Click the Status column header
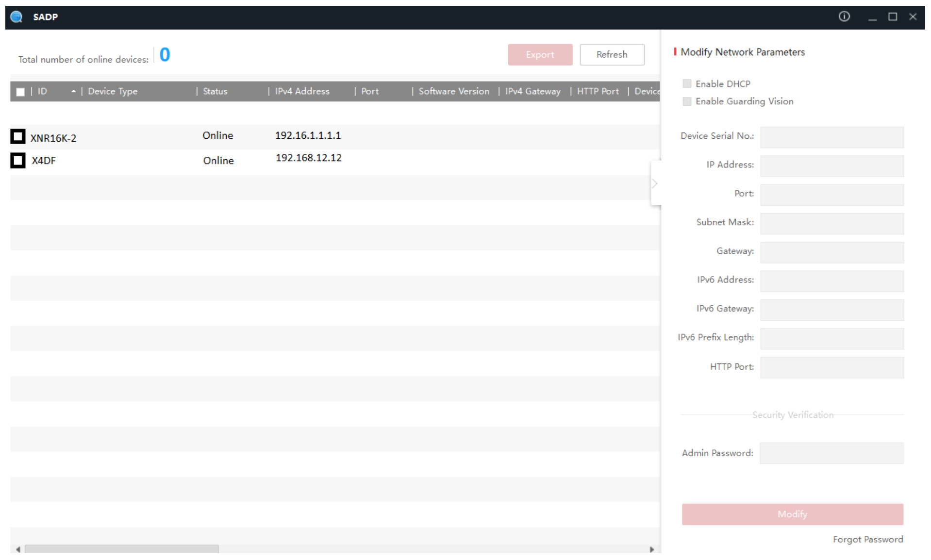The width and height of the screenshot is (931, 560). [215, 91]
